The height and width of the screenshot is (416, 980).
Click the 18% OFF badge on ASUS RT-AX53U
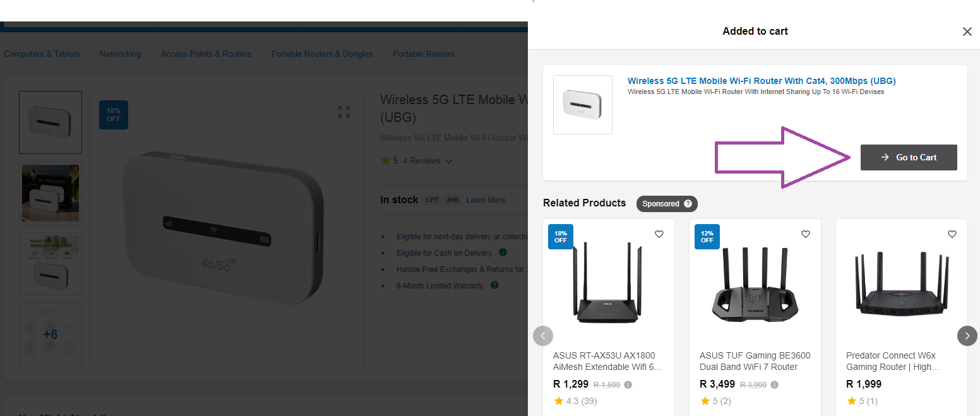click(x=561, y=237)
